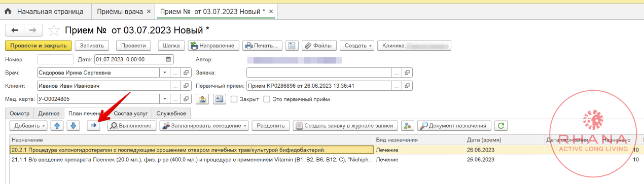Toggle Это первичный приём checkbox
This screenshot has height=184, width=644.
tap(267, 99)
